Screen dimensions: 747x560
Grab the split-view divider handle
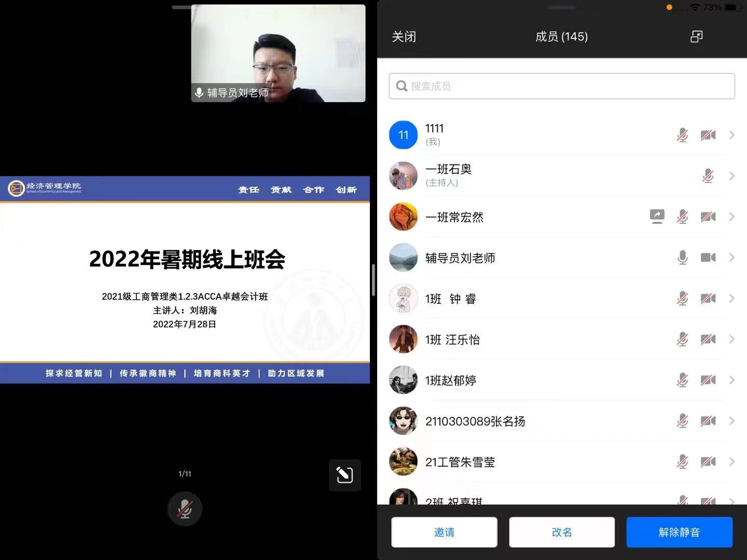pos(374,280)
